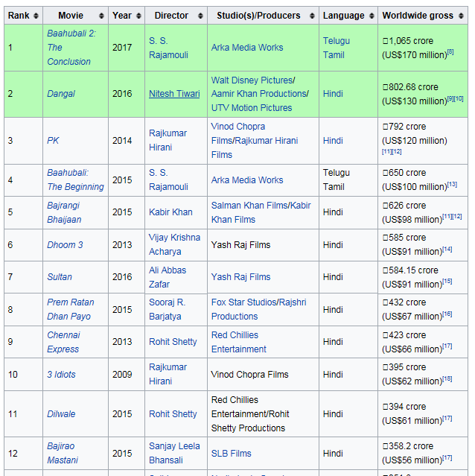Open Salman Khan Films studio link
The height and width of the screenshot is (476, 475).
coord(250,206)
